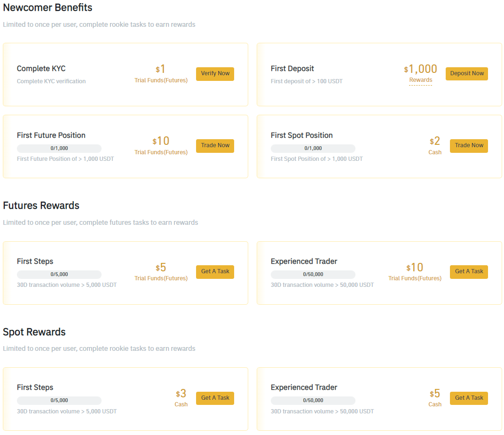This screenshot has width=504, height=435.
Task: Click the Spot Rewards section heading
Action: tap(34, 332)
